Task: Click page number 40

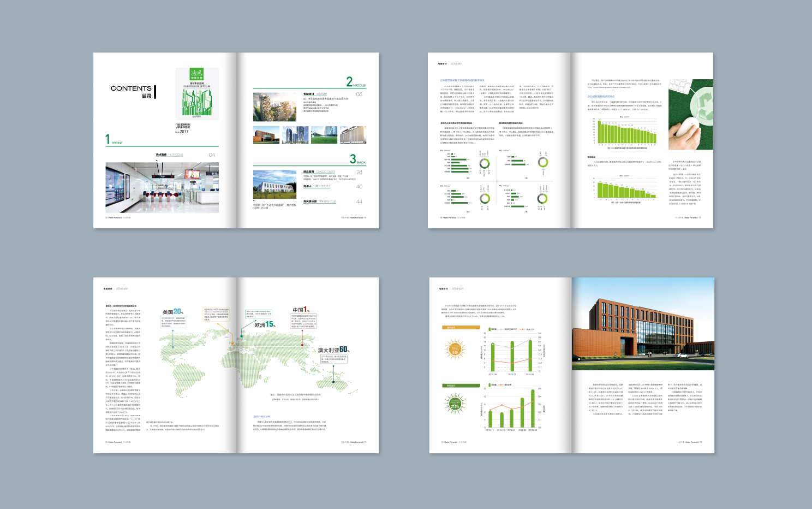Action: tap(359, 187)
